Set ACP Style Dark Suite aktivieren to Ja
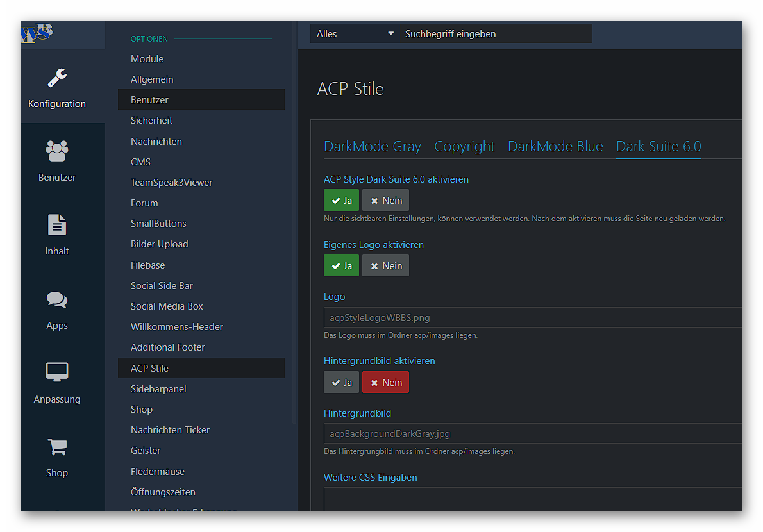 pyautogui.click(x=341, y=200)
